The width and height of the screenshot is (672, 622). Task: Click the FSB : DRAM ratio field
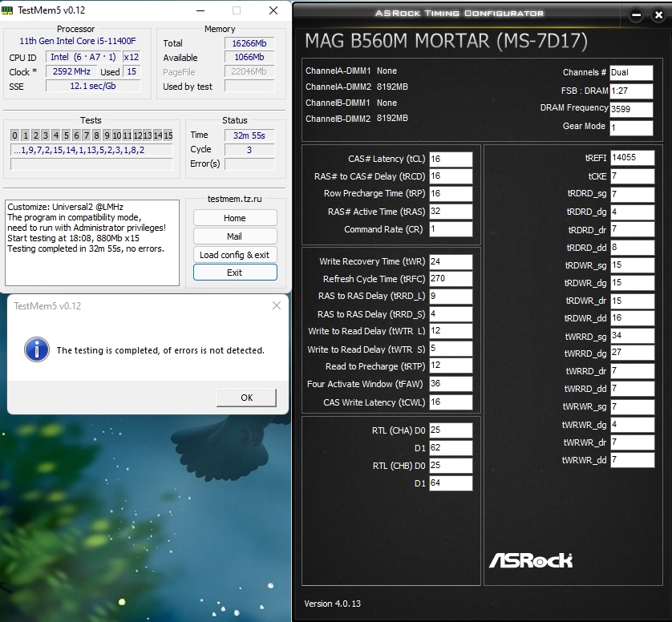pos(631,91)
